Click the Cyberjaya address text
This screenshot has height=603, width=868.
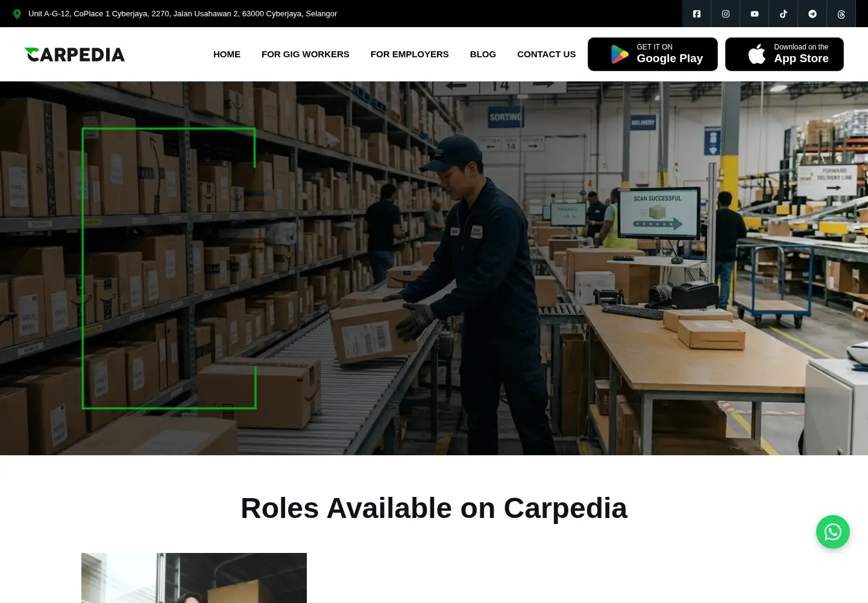183,14
